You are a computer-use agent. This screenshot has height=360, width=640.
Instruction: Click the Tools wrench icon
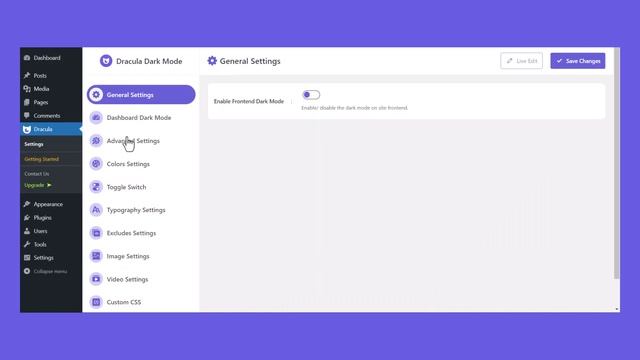pos(27,244)
